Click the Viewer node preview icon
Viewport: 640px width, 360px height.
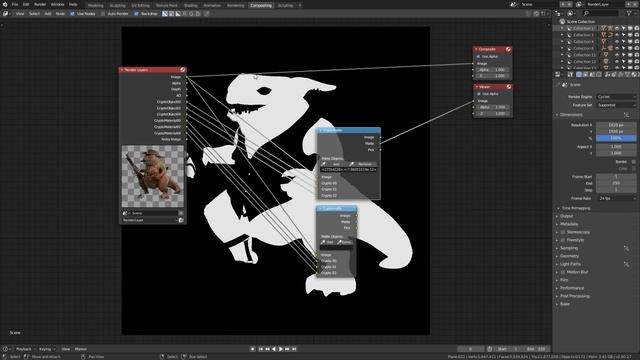pyautogui.click(x=509, y=87)
